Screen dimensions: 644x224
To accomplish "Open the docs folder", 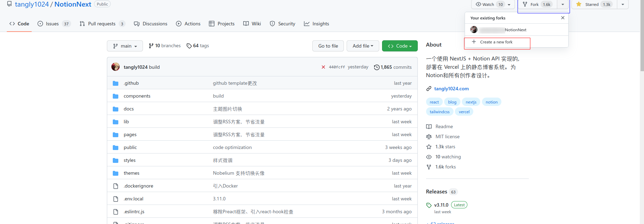I will pyautogui.click(x=129, y=109).
